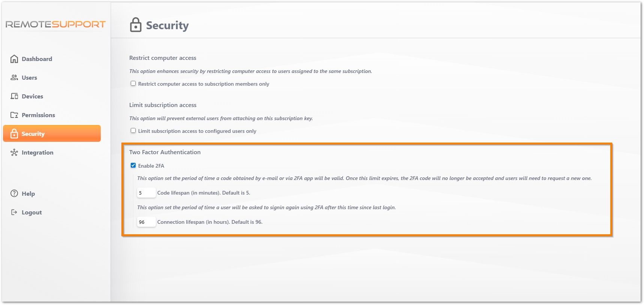Disable the Enable 2FA checkbox
The image size is (644, 305).
[x=133, y=165]
